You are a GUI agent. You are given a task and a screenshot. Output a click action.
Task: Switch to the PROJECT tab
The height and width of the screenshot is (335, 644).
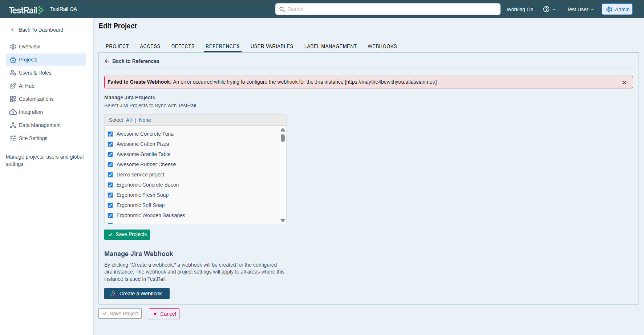pos(117,46)
